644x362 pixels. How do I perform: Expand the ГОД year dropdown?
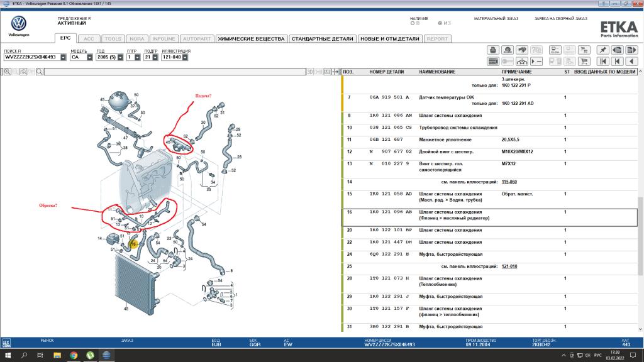click(x=120, y=57)
